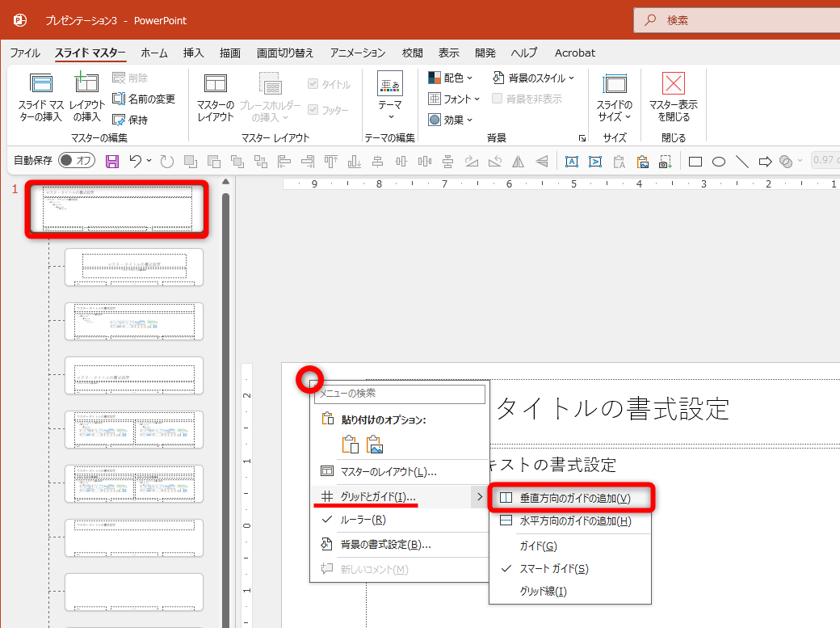The width and height of the screenshot is (840, 628).
Task: Open the 配色 color scheme picker
Action: coord(450,77)
